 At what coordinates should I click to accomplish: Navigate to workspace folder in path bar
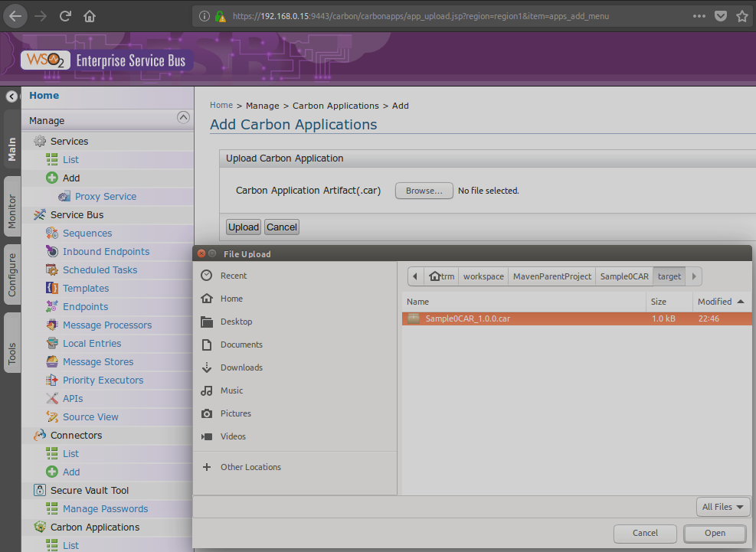[x=483, y=276]
